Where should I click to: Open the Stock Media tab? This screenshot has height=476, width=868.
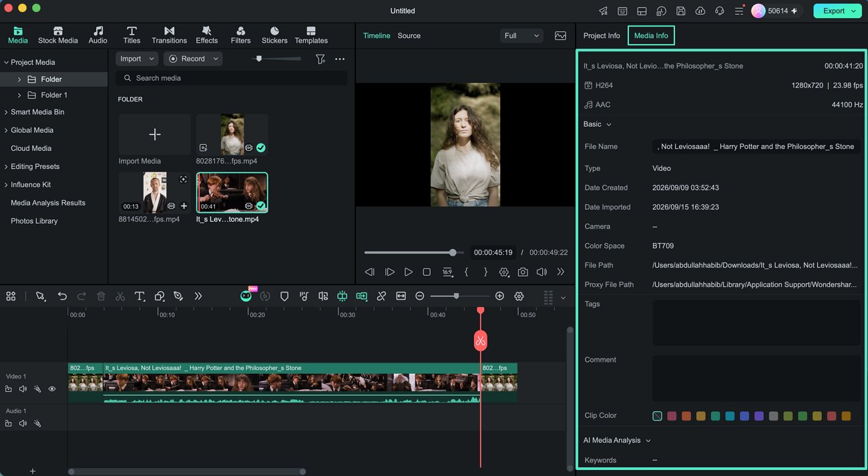pos(57,35)
